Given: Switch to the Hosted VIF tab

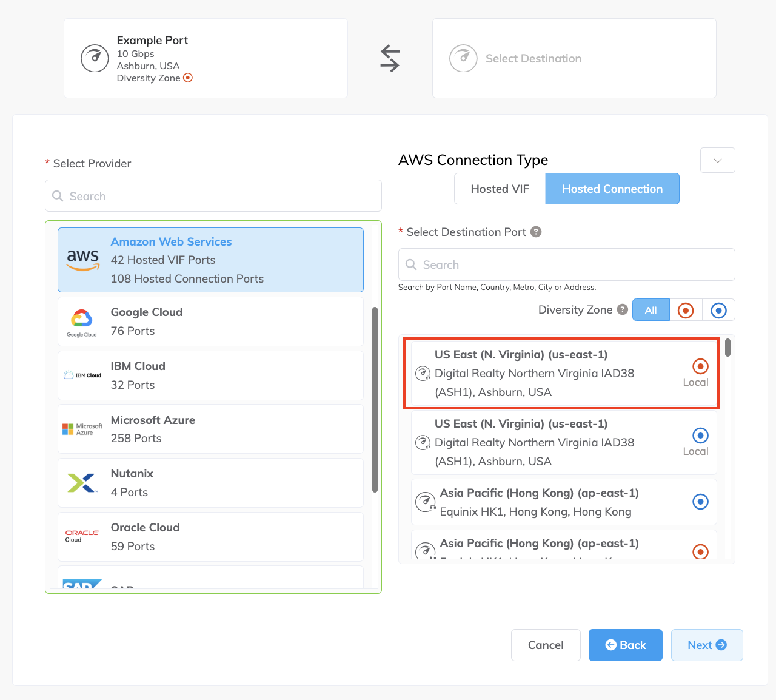Looking at the screenshot, I should point(500,189).
